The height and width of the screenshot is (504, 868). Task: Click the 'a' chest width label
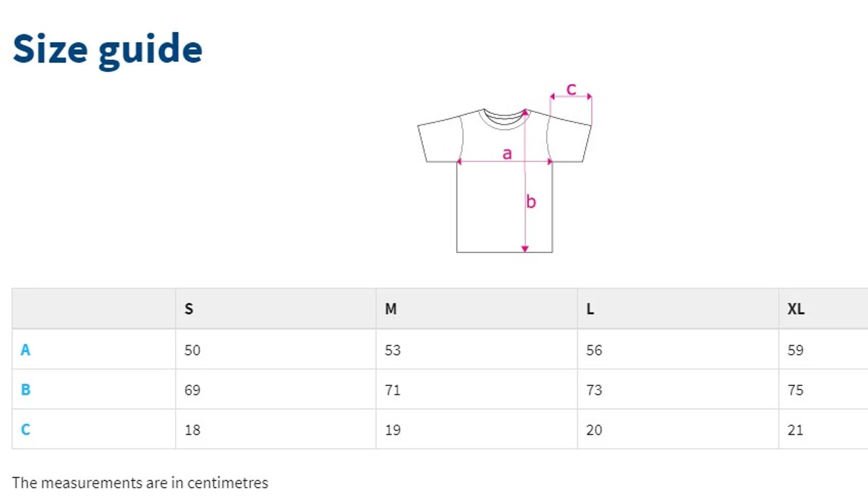tap(507, 153)
